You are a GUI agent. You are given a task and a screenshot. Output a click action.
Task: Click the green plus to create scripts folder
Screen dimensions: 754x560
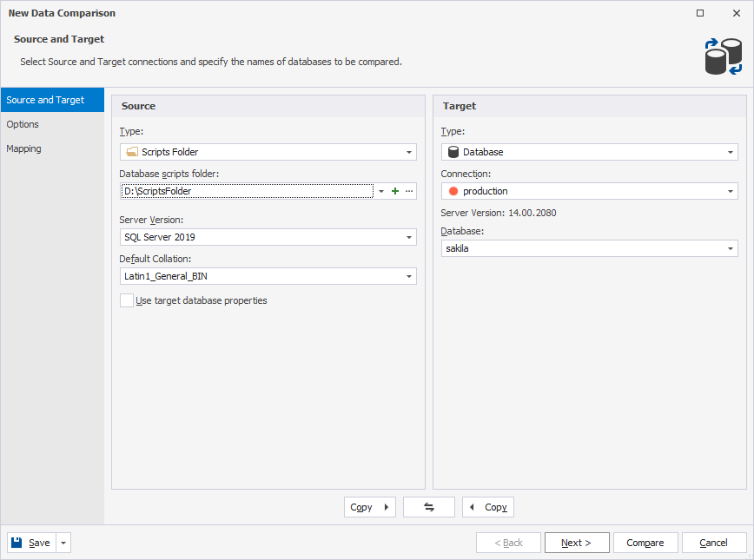(394, 190)
